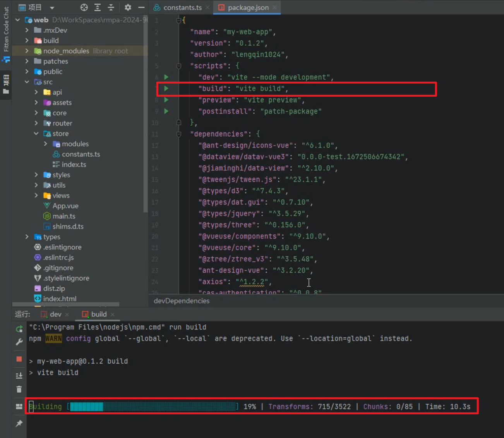
Task: Clear run output with trash icon
Action: (x=19, y=389)
